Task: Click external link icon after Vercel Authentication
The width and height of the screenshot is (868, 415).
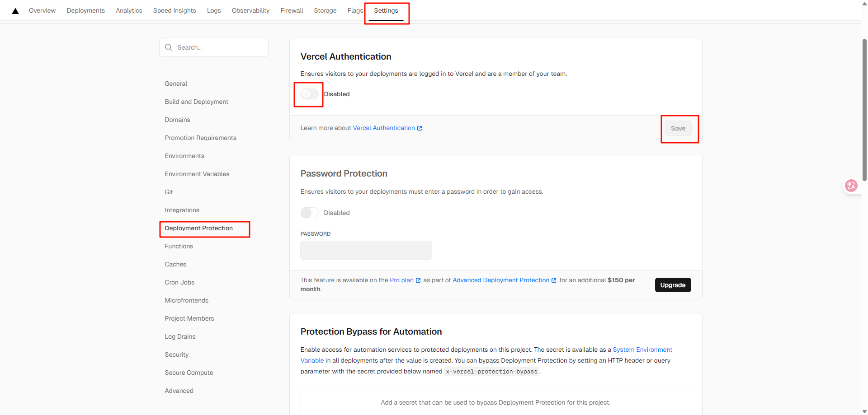Action: [420, 128]
